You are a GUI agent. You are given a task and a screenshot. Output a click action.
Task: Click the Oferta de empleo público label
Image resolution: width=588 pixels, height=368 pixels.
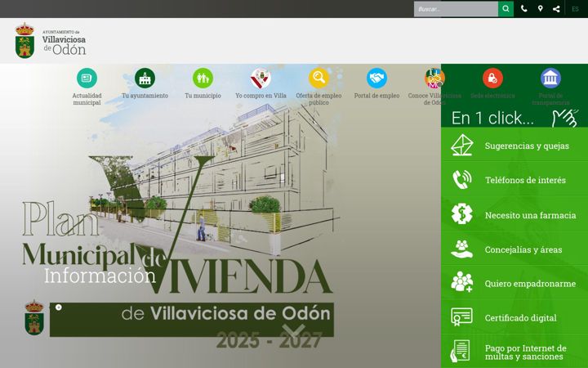[x=318, y=99]
